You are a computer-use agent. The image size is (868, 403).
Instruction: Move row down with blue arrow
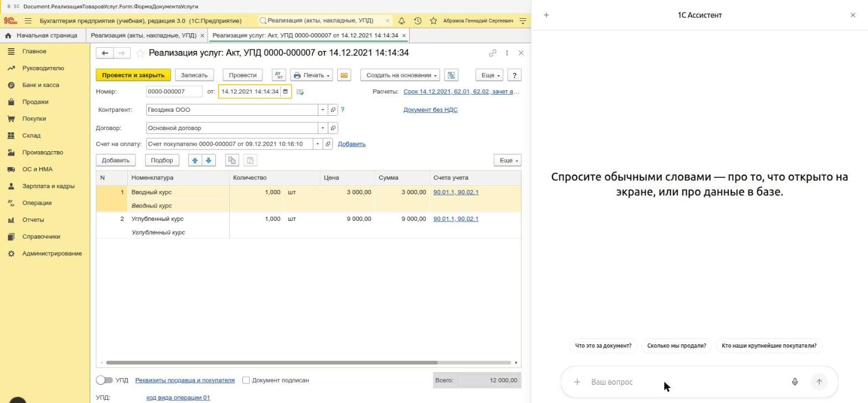point(209,161)
